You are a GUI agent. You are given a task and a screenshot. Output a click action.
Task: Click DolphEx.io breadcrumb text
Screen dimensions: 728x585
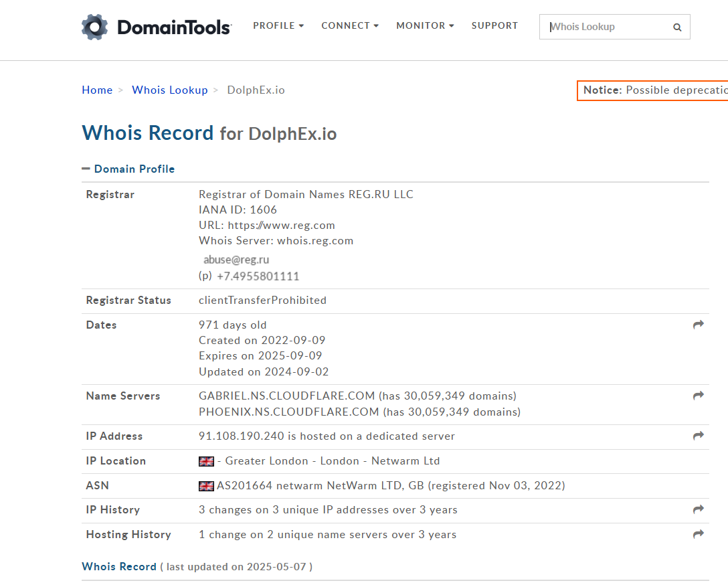(x=256, y=90)
